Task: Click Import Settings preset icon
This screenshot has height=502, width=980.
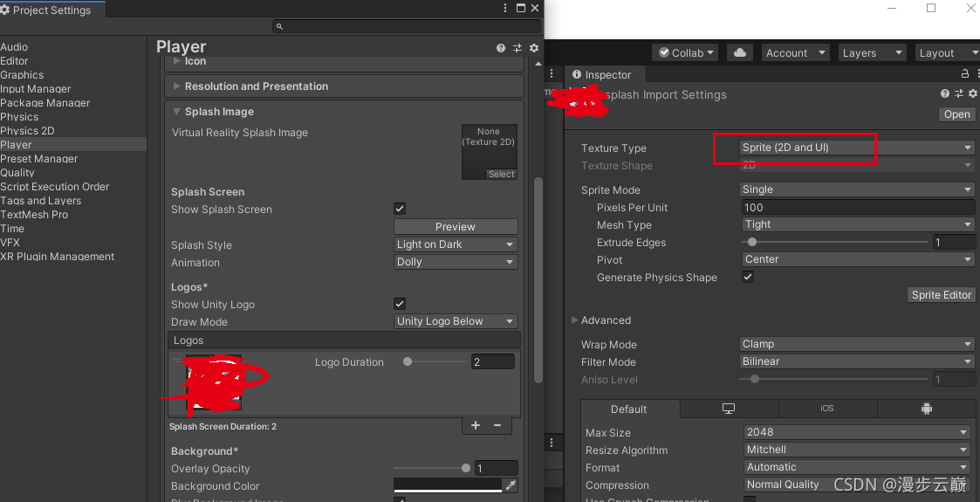Action: coord(959,93)
